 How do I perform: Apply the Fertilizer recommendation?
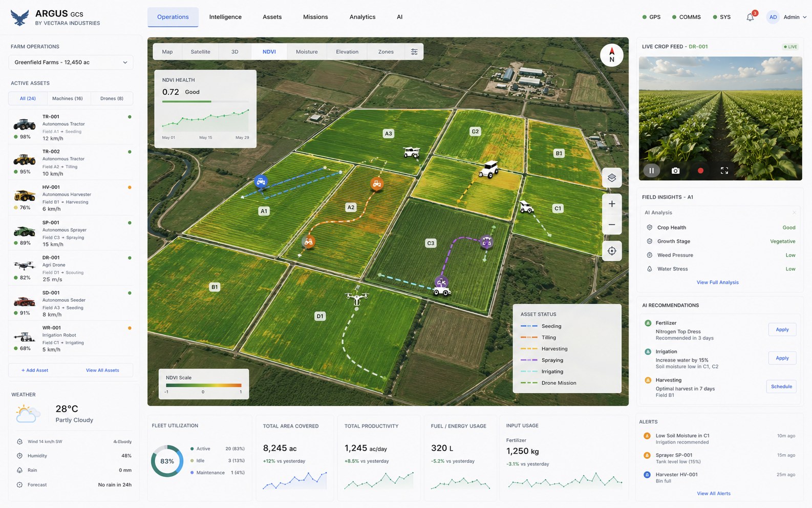pos(782,330)
